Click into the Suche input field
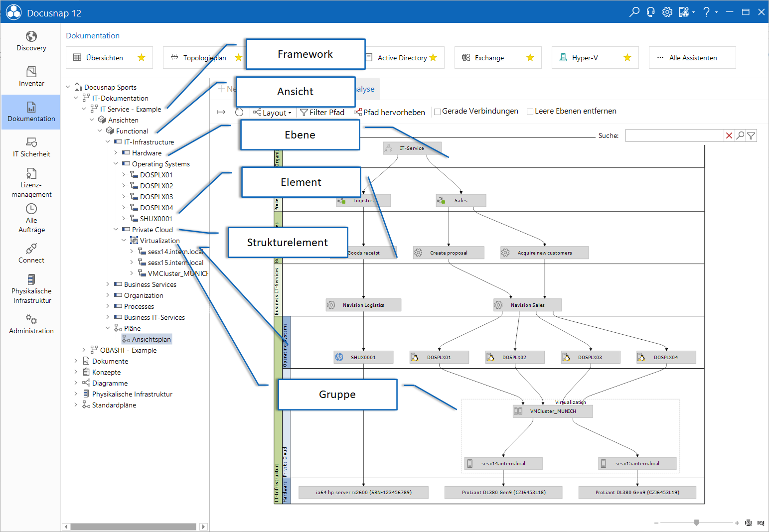 coord(674,135)
